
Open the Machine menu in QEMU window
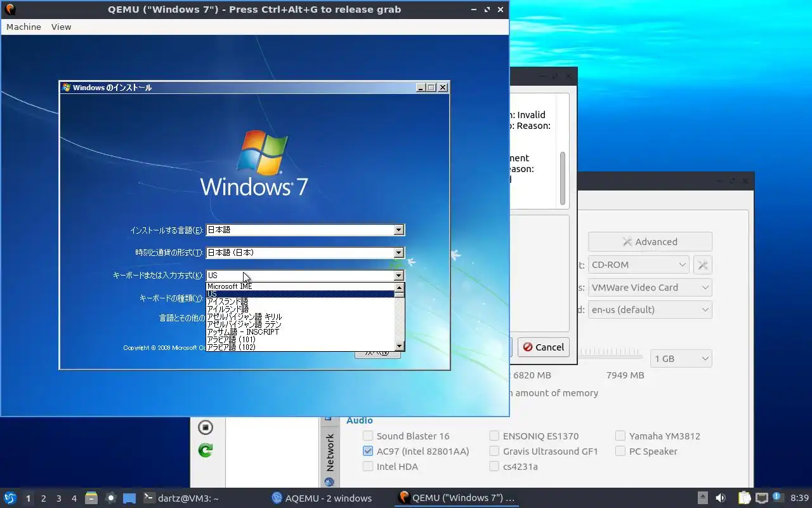pyautogui.click(x=23, y=27)
